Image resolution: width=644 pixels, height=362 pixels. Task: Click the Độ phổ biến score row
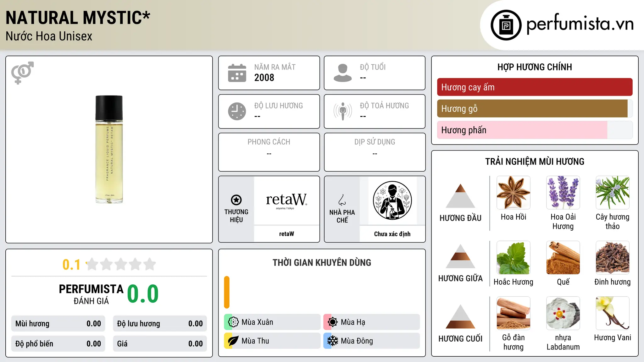click(58, 344)
